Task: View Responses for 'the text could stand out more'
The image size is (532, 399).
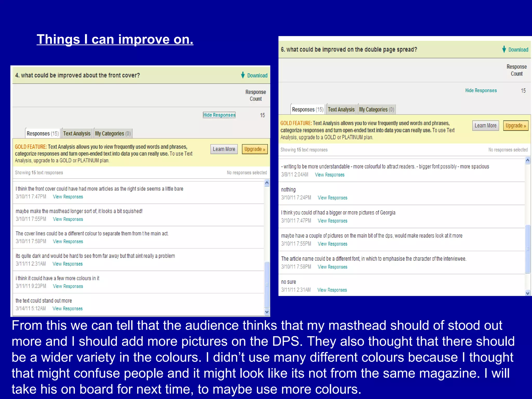Action: (x=67, y=309)
